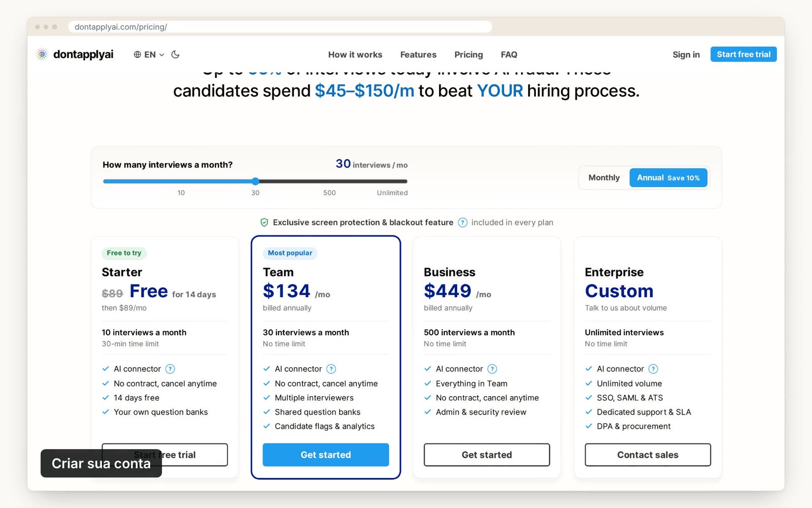Click Business plan AI connector help icon

[492, 369]
